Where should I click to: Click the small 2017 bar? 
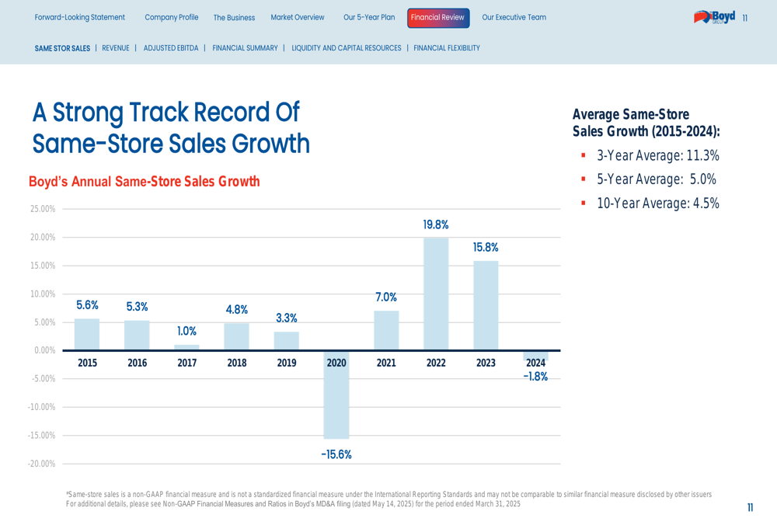coord(186,347)
